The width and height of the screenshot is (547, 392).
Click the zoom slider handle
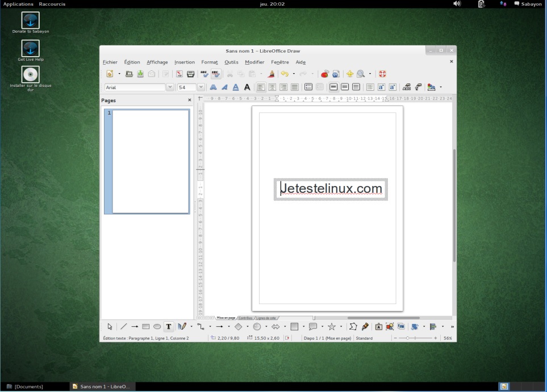[407, 338]
